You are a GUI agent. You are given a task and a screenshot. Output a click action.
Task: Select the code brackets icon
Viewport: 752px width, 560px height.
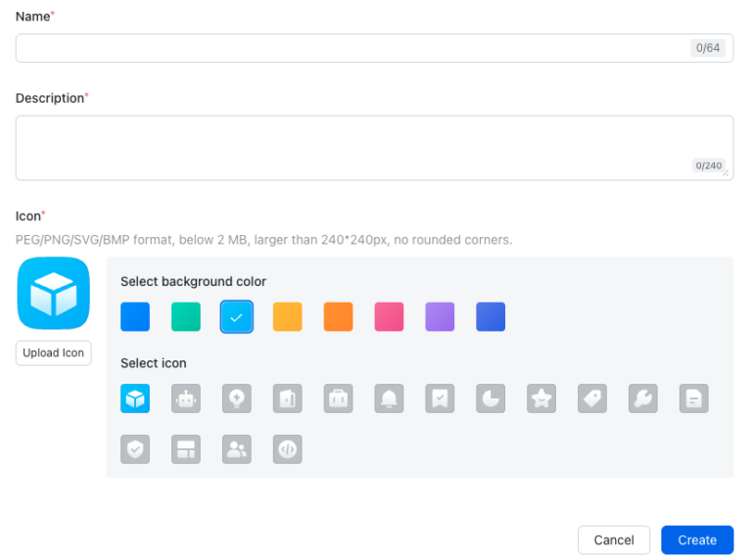click(x=288, y=449)
